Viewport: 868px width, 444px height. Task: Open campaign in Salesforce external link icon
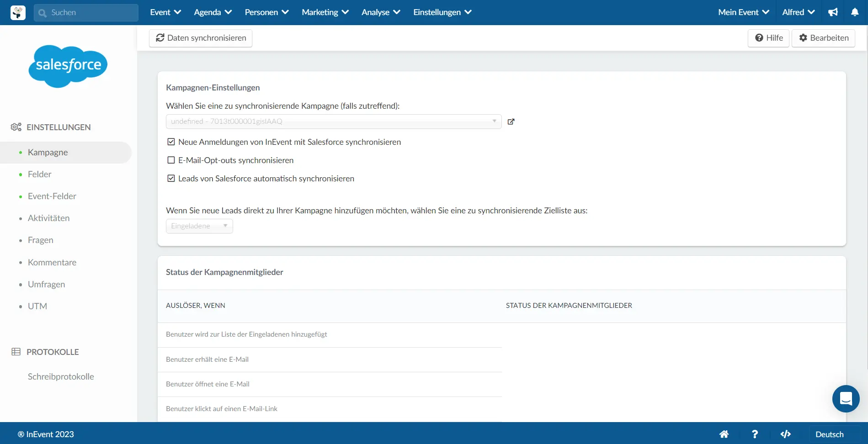click(x=511, y=122)
